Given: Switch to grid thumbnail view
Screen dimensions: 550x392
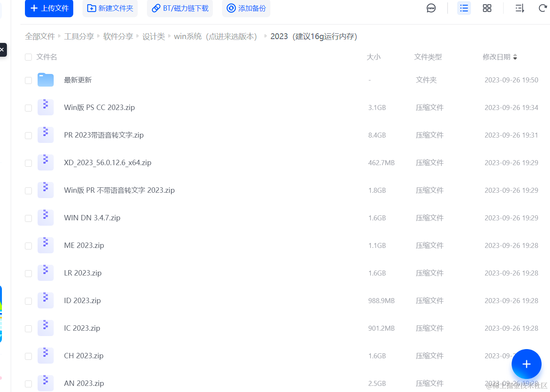Looking at the screenshot, I should click(x=487, y=8).
